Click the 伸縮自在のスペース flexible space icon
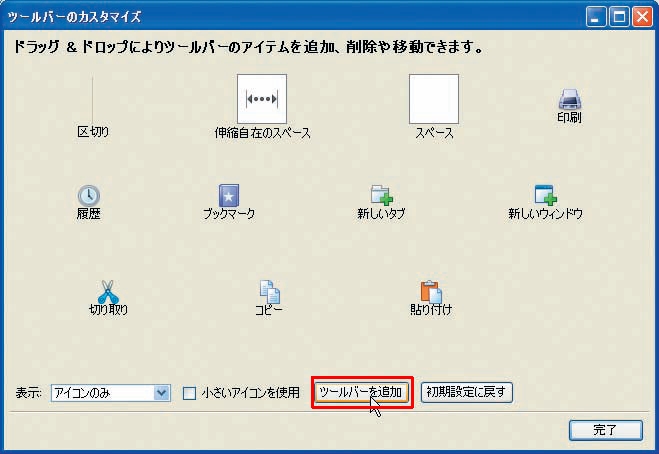This screenshot has width=659, height=454. (x=262, y=99)
